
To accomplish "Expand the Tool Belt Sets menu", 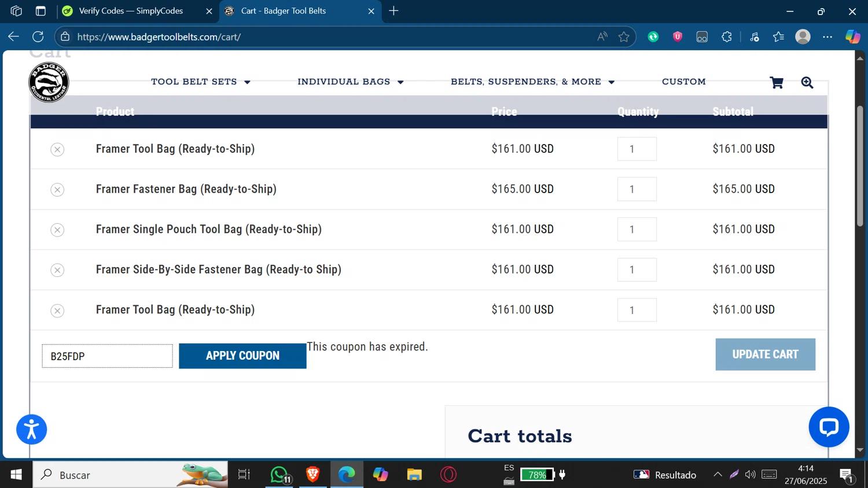I will [201, 82].
